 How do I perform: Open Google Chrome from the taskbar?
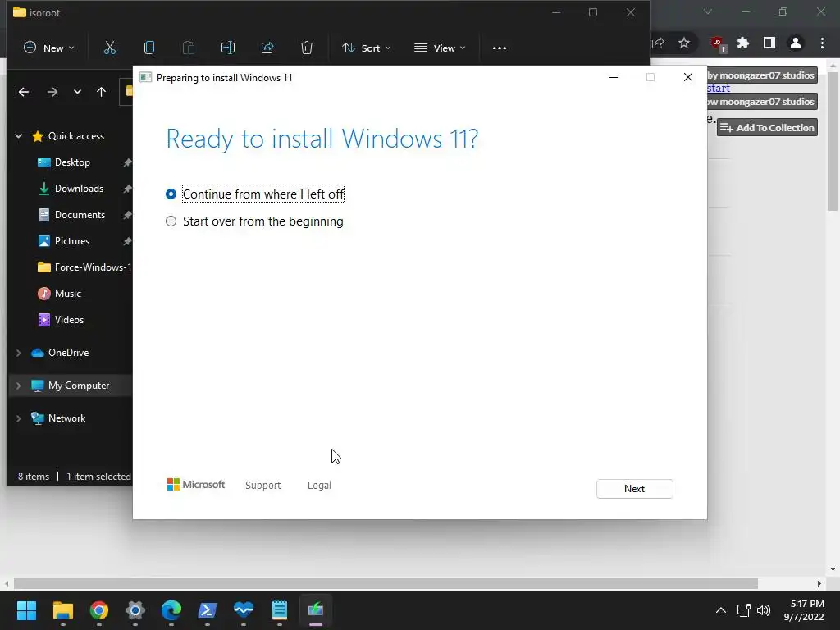(x=99, y=610)
